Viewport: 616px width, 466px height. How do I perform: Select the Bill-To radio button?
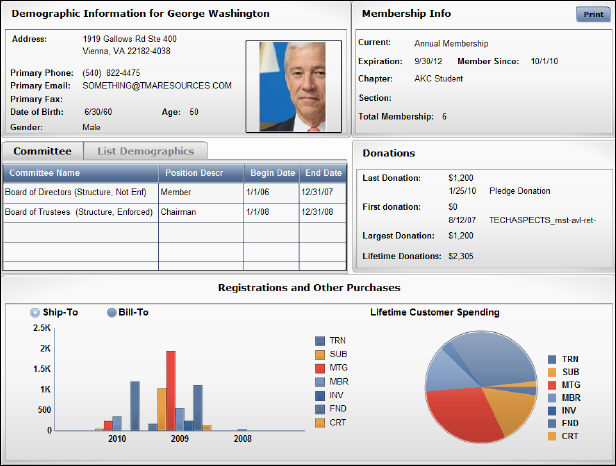point(112,312)
